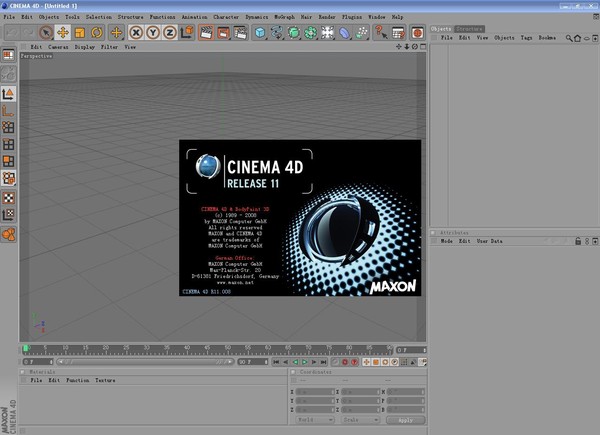Toggle active view maximize icon
The image size is (600, 435).
(x=423, y=47)
